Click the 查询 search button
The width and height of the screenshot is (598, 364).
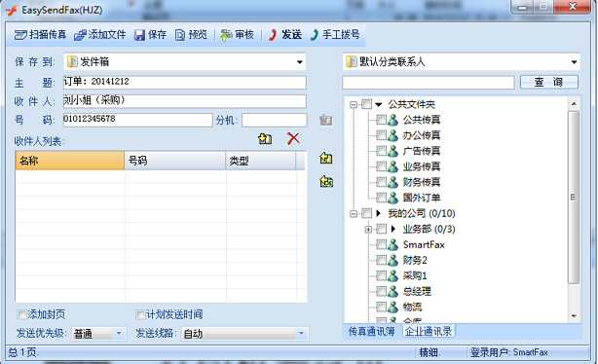click(549, 82)
